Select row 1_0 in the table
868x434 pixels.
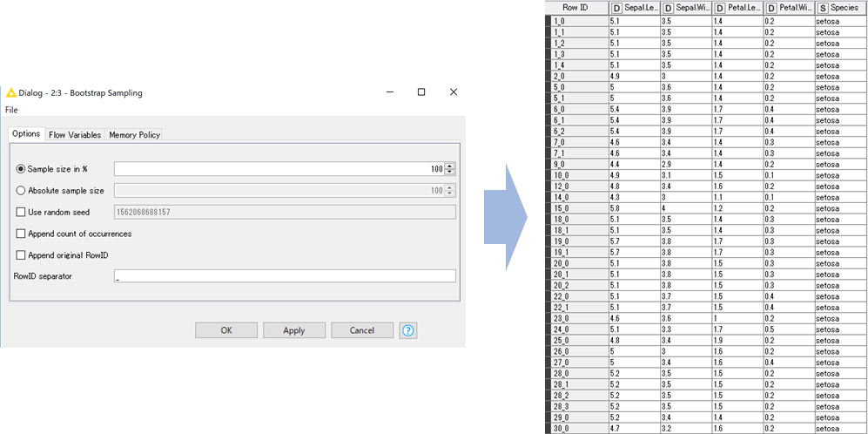pyautogui.click(x=706, y=21)
